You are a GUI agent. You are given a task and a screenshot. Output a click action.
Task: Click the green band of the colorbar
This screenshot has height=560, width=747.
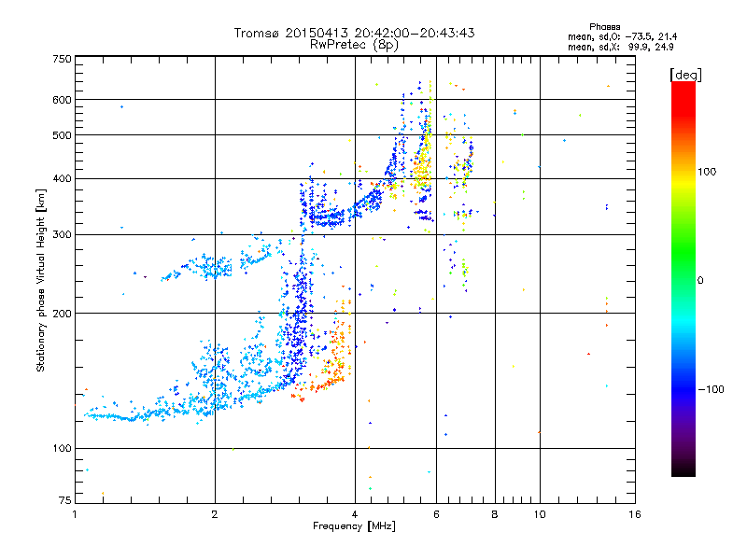(x=684, y=252)
